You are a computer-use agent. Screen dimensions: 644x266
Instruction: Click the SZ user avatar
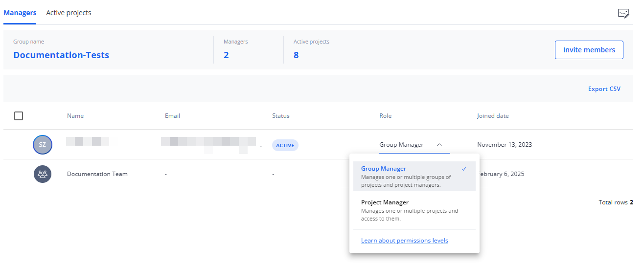[x=43, y=145]
